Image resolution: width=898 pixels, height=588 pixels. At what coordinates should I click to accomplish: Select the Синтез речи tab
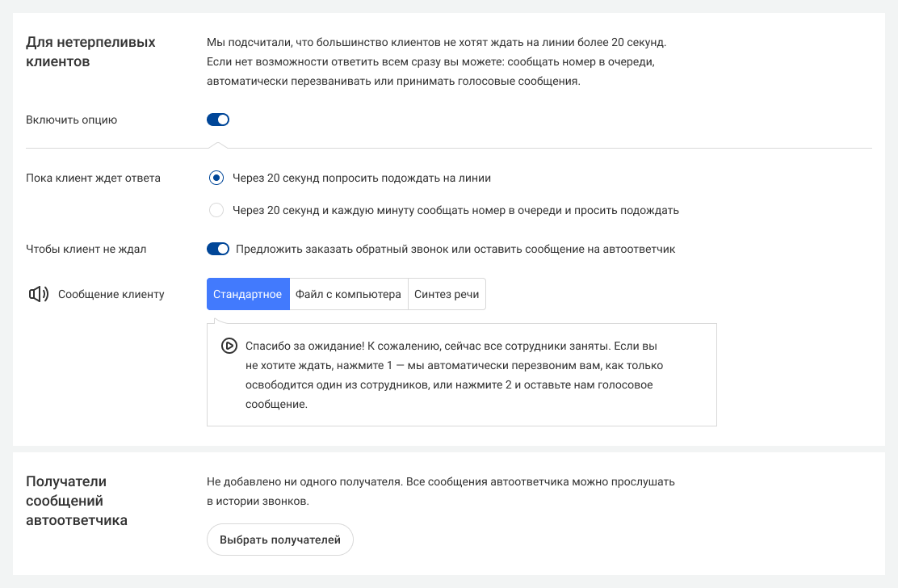coord(447,294)
